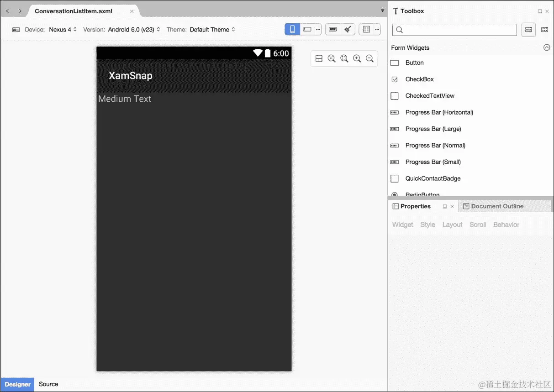Viewport: 554px width, 392px height.
Task: Select the CheckBox widget in Toolbox
Action: pos(419,79)
